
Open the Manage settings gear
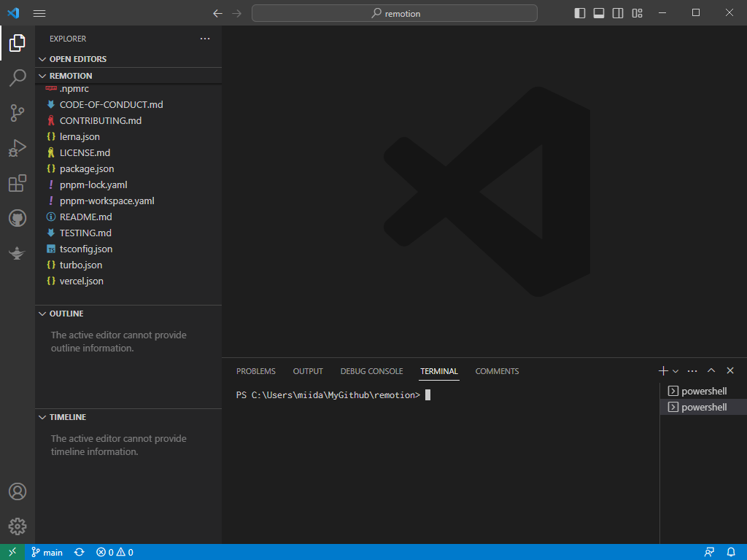click(18, 526)
